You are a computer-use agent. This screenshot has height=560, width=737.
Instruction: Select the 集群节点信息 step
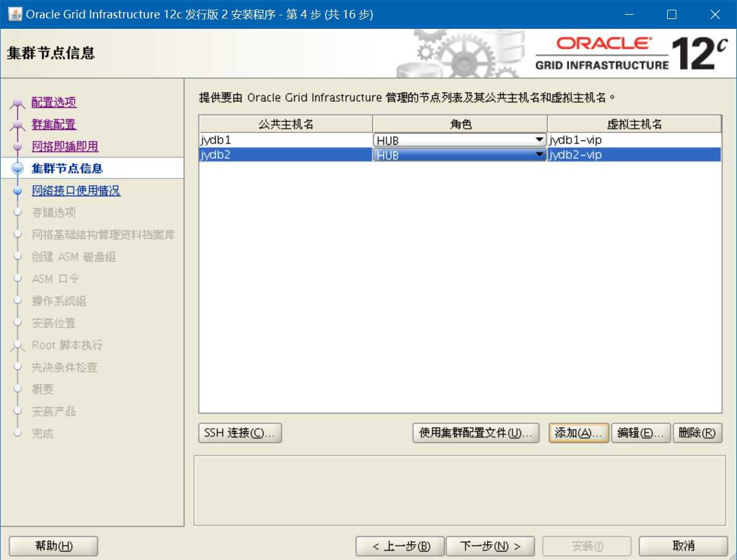pos(67,169)
